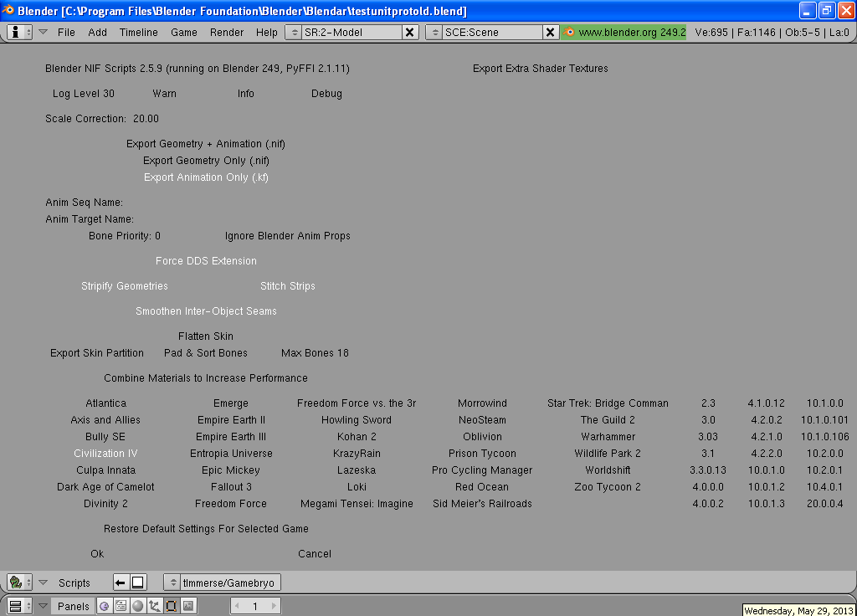Image resolution: width=857 pixels, height=616 pixels.
Task: Click the frame number field showing 1
Action: click(x=255, y=606)
